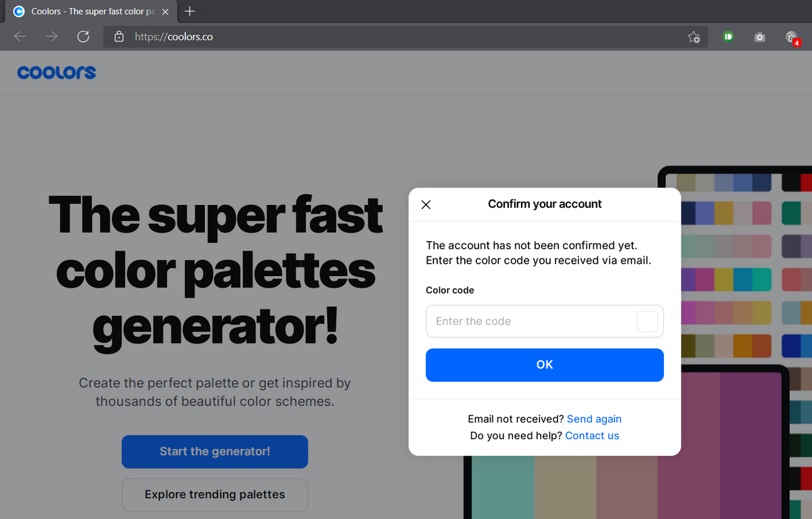Go back using the browser back arrow
Viewport: 812px width, 519px height.
tap(20, 37)
